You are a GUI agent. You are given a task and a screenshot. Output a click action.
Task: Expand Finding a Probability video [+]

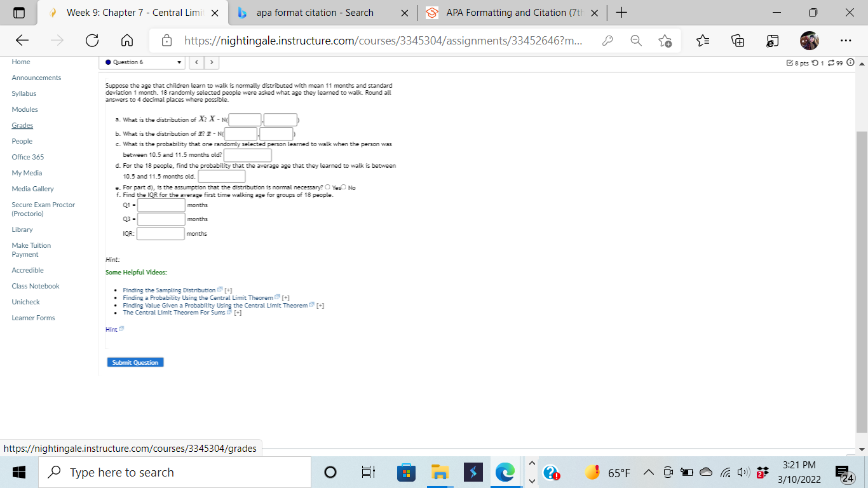[x=286, y=298]
